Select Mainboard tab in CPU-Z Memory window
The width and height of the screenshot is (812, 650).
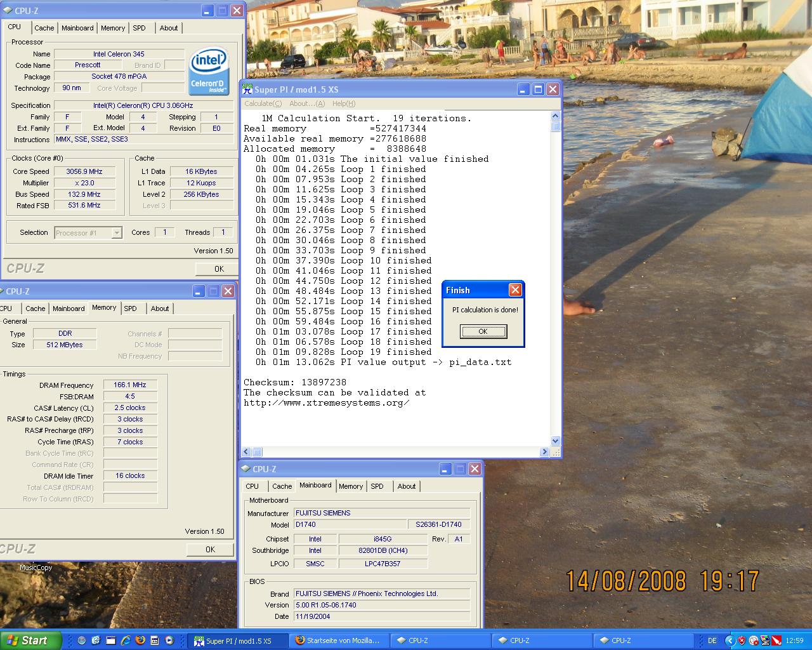[x=69, y=308]
